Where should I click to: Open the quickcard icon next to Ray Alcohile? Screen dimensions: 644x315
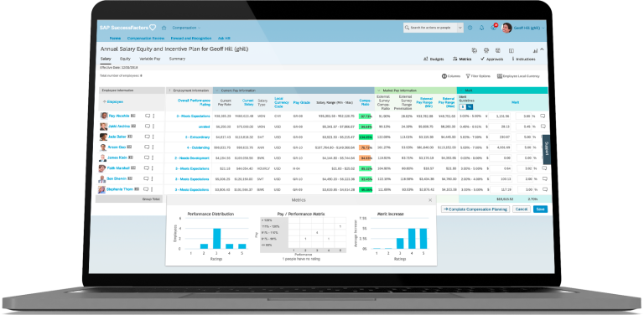click(133, 116)
